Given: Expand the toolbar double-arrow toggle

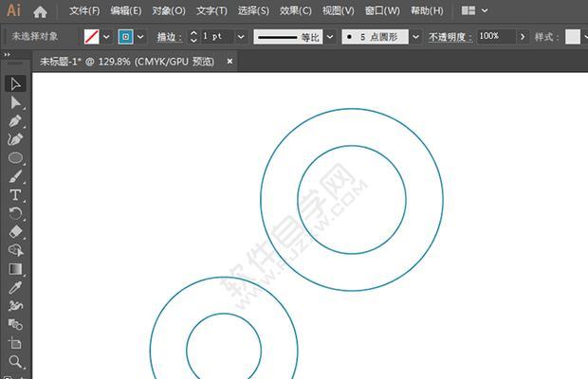Looking at the screenshot, I should [8, 55].
